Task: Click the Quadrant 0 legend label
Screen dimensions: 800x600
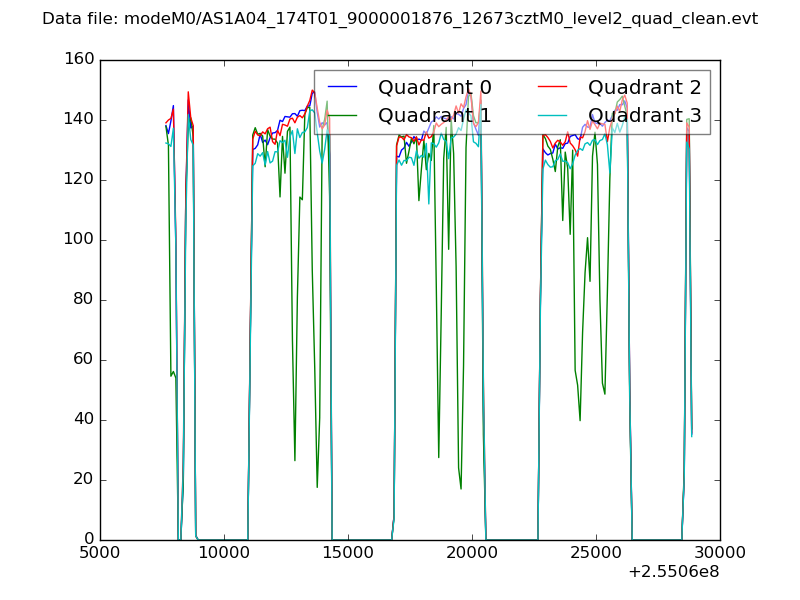Action: click(x=434, y=87)
